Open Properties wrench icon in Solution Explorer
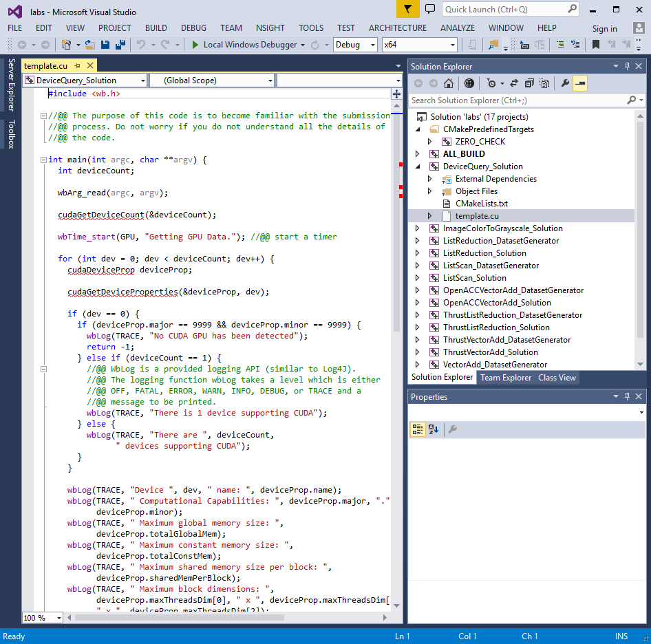Image resolution: width=651 pixels, height=644 pixels. pyautogui.click(x=565, y=83)
